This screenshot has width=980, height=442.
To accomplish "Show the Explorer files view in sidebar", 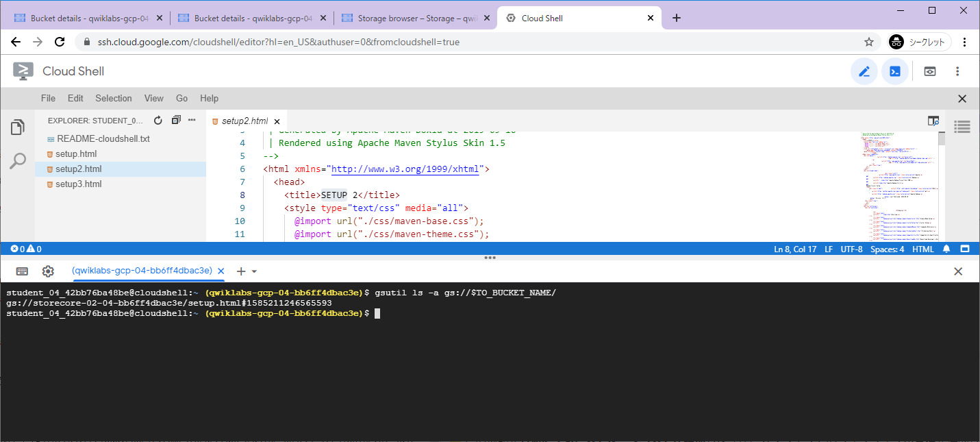I will point(18,127).
